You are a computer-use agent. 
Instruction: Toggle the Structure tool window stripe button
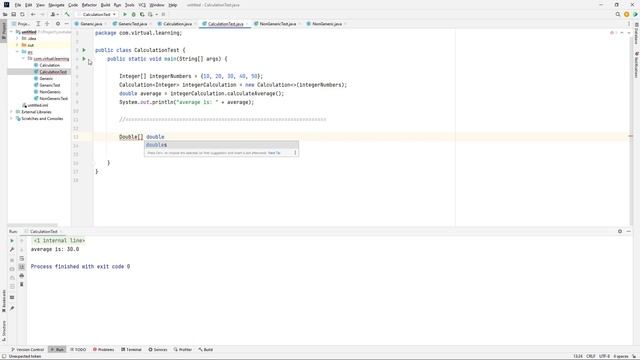4,331
